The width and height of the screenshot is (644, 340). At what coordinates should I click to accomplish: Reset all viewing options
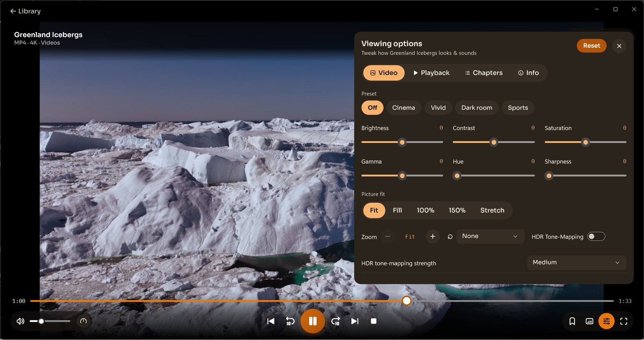pos(592,46)
